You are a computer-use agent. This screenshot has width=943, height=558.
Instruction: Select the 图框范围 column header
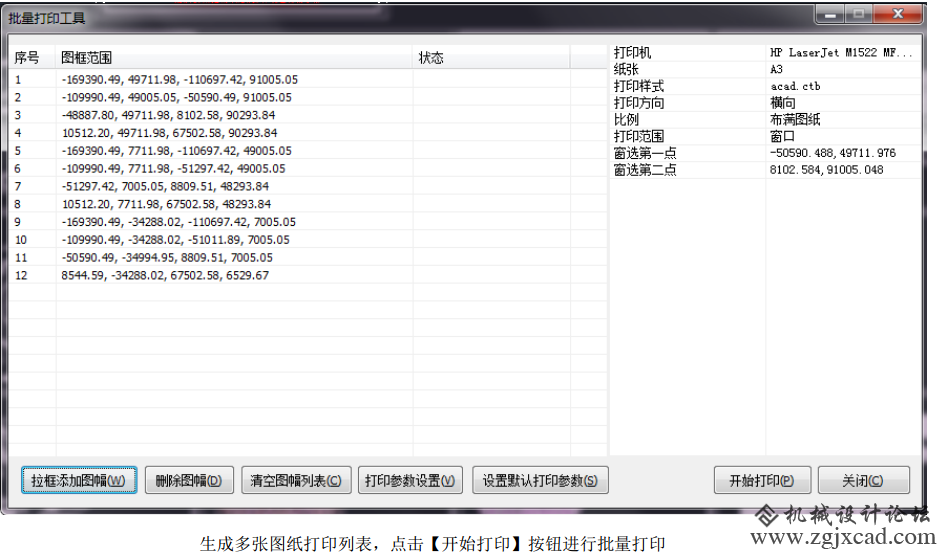(x=234, y=58)
